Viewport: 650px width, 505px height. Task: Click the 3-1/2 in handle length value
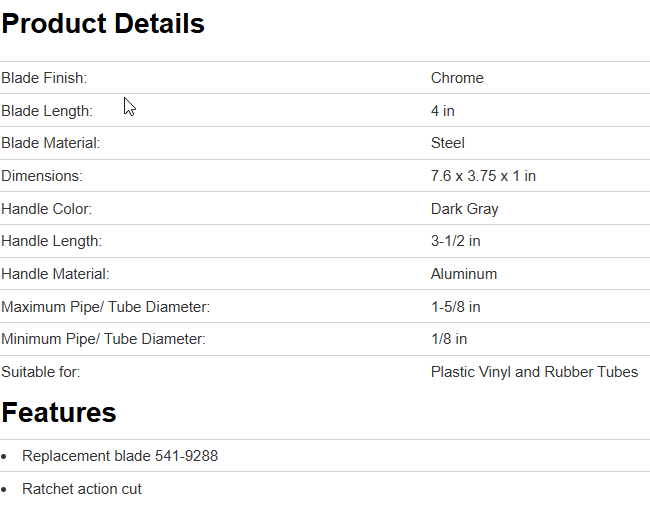click(456, 241)
